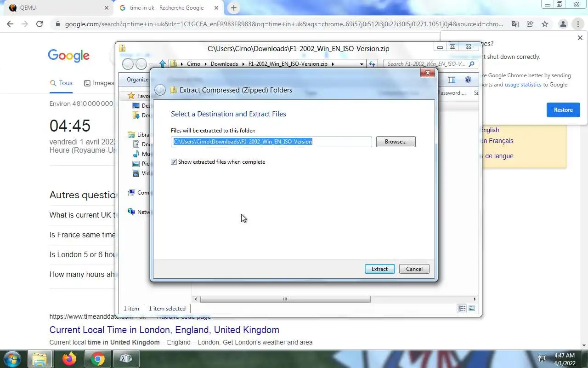This screenshot has width=588, height=368.
Task: Click the Music library icon in navigation pane
Action: [136, 154]
